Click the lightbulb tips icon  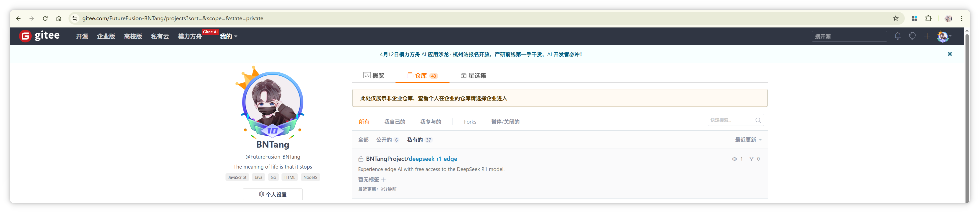912,36
